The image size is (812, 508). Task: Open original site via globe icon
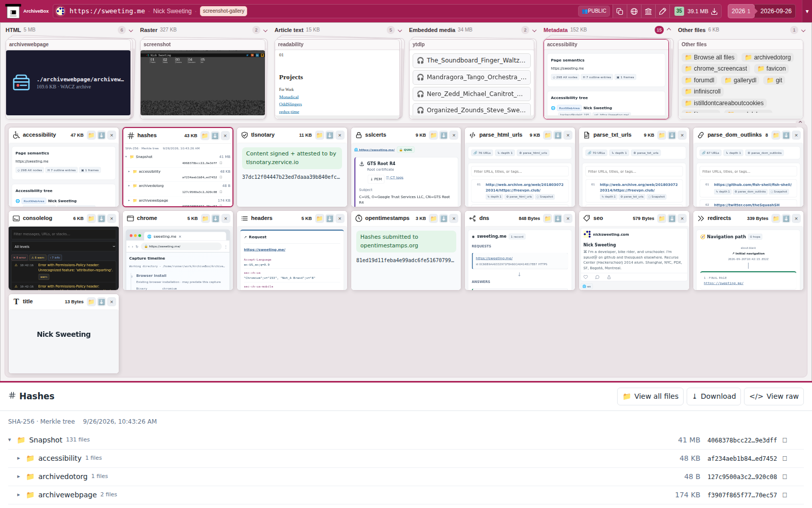634,11
